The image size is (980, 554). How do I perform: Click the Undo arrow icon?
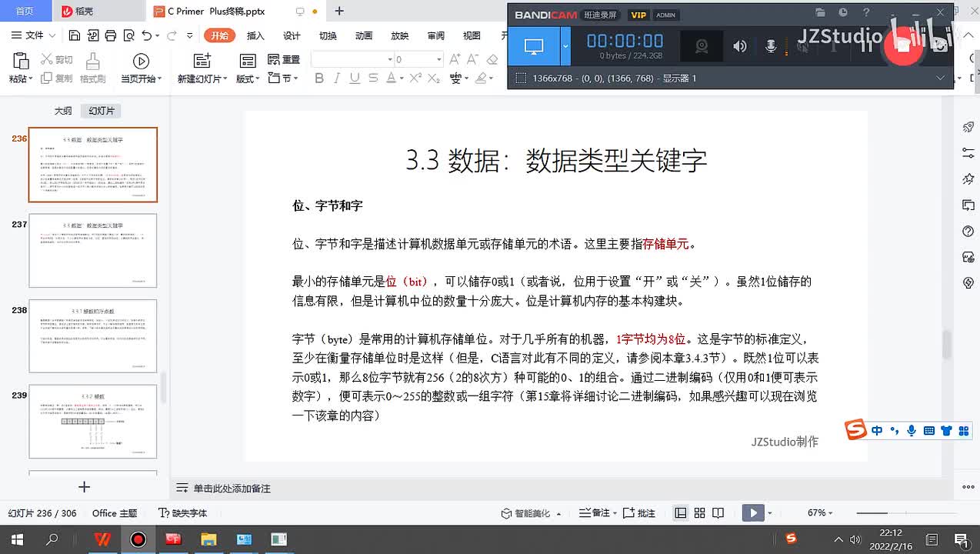146,35
